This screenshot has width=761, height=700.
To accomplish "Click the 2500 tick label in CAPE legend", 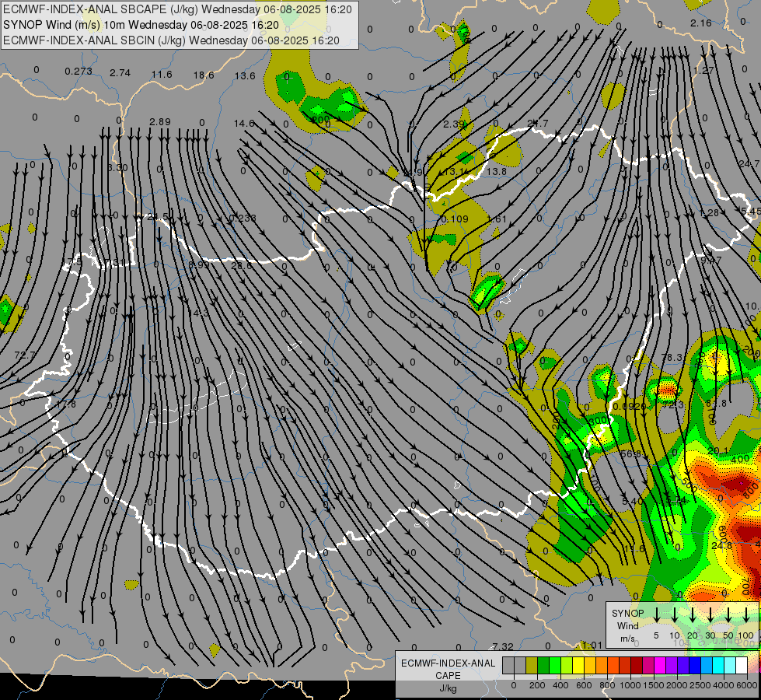I will [700, 685].
